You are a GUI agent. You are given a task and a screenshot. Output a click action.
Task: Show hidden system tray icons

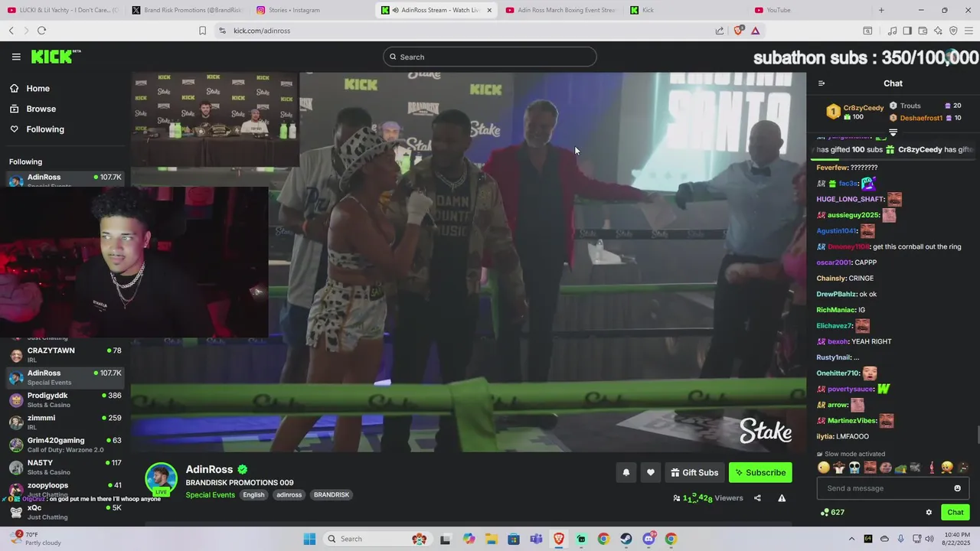pos(851,539)
